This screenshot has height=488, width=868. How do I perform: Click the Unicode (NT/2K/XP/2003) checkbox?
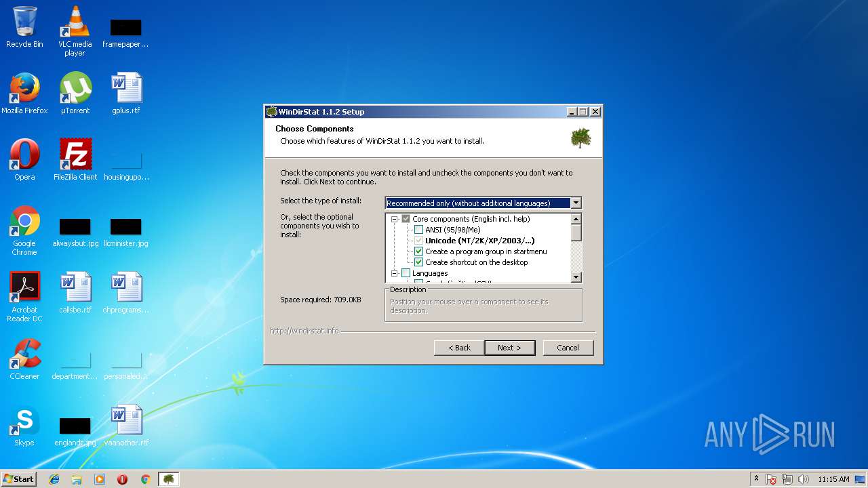point(418,241)
